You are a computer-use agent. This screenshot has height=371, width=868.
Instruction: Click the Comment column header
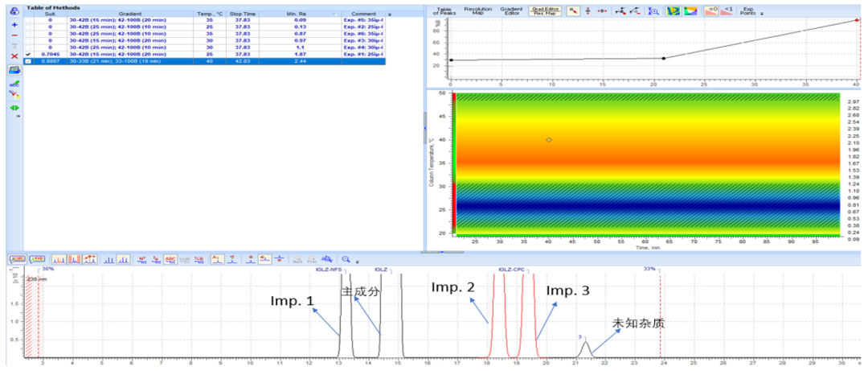(363, 14)
